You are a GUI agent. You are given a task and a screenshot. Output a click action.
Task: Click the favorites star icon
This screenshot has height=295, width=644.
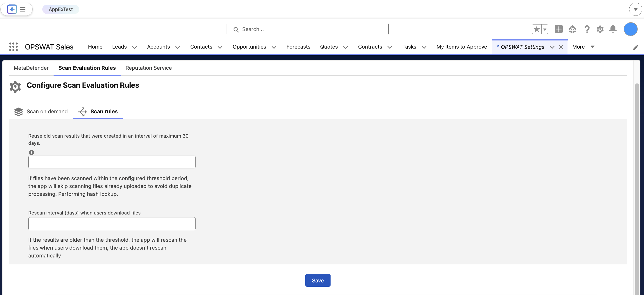coord(536,29)
